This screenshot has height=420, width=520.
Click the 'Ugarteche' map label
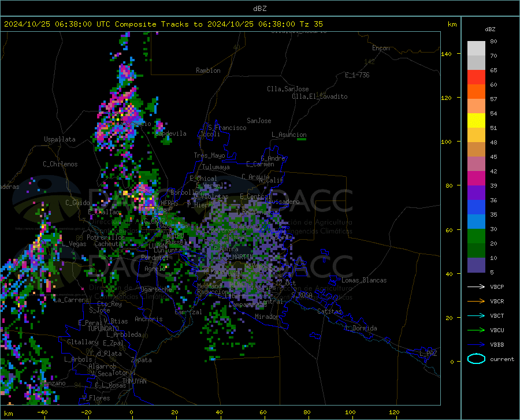point(156,289)
